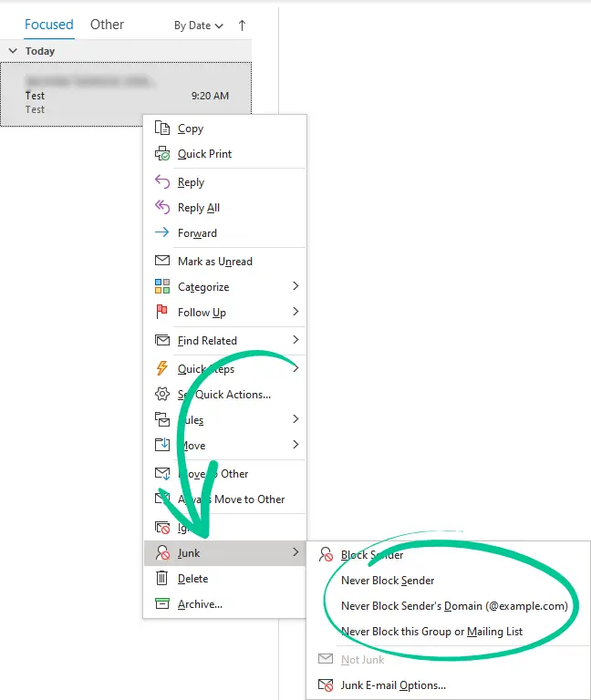Select Never Block Sender's Domain option
This screenshot has width=591, height=700.
(454, 606)
